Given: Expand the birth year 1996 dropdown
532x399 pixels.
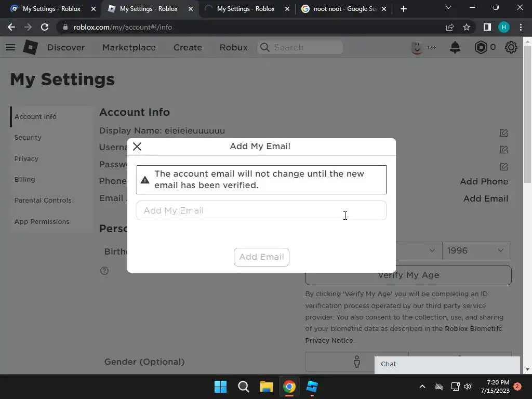Looking at the screenshot, I should pos(477,251).
